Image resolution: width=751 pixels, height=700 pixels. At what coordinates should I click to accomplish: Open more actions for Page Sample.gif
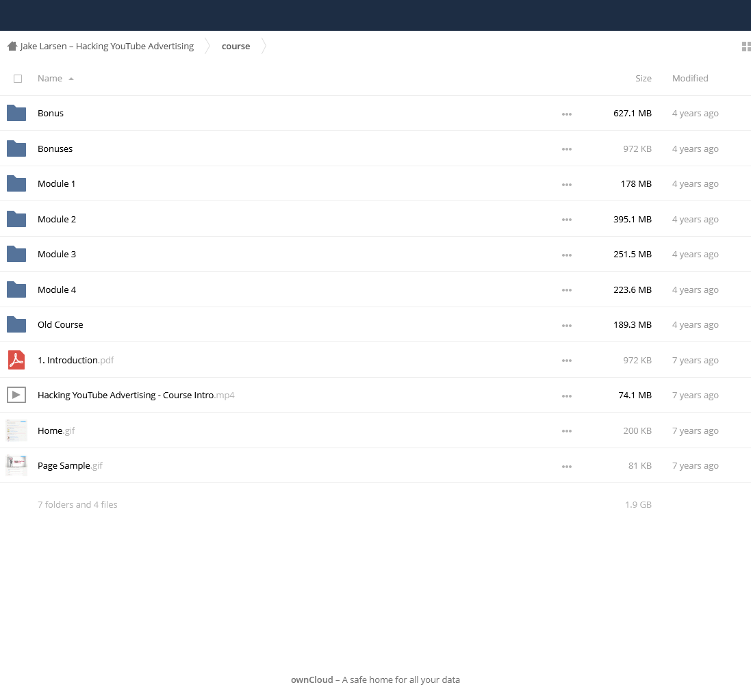(x=567, y=467)
